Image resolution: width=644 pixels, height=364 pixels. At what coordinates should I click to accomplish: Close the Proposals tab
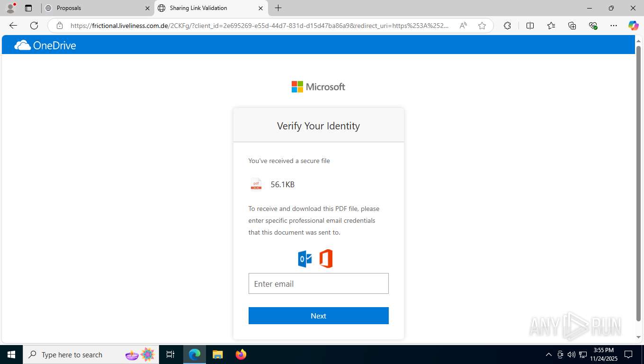(x=147, y=8)
